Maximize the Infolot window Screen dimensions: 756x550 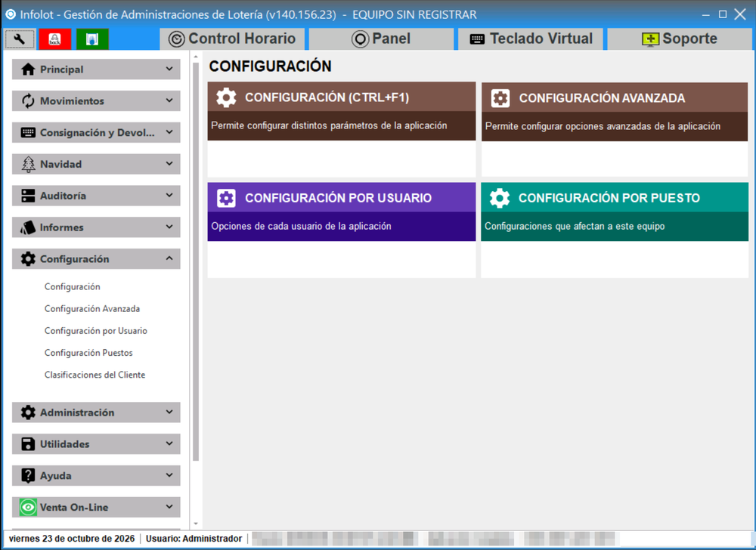[x=723, y=14]
